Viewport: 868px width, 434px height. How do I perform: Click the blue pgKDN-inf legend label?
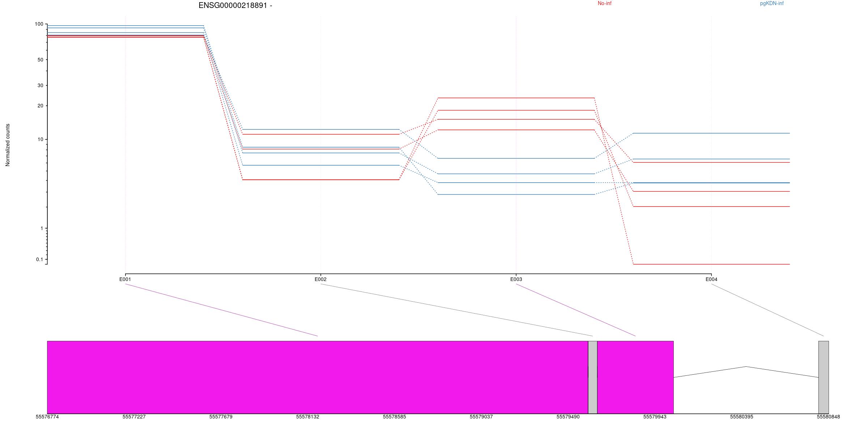tap(771, 4)
